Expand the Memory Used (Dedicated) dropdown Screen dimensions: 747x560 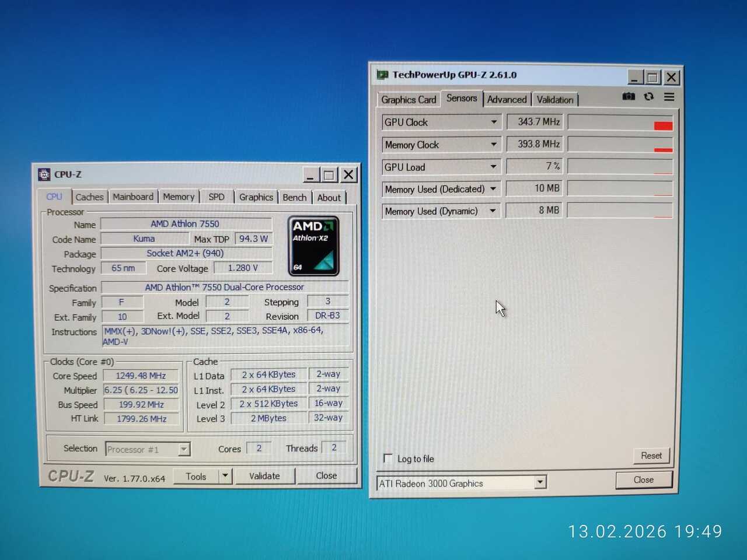pyautogui.click(x=493, y=189)
